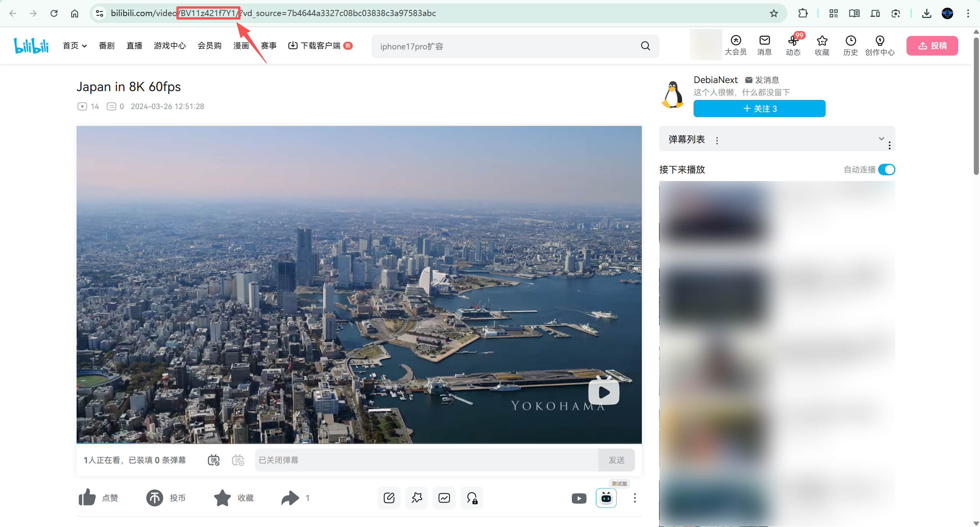Click the thumbs-up like icon
This screenshot has width=980, height=527.
(x=87, y=498)
